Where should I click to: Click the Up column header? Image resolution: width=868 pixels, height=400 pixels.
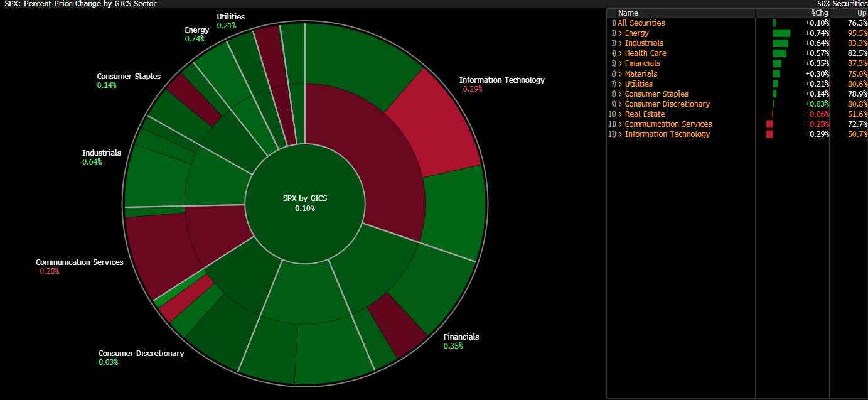coord(862,13)
